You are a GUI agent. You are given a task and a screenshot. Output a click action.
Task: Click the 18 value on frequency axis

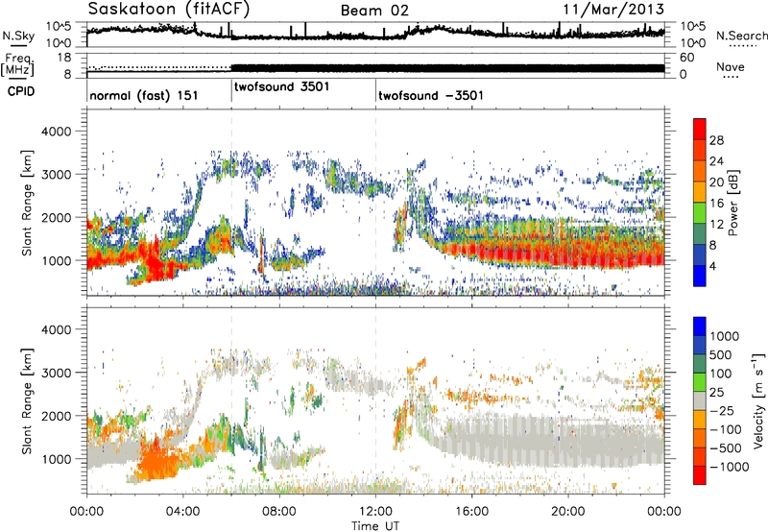[x=64, y=58]
